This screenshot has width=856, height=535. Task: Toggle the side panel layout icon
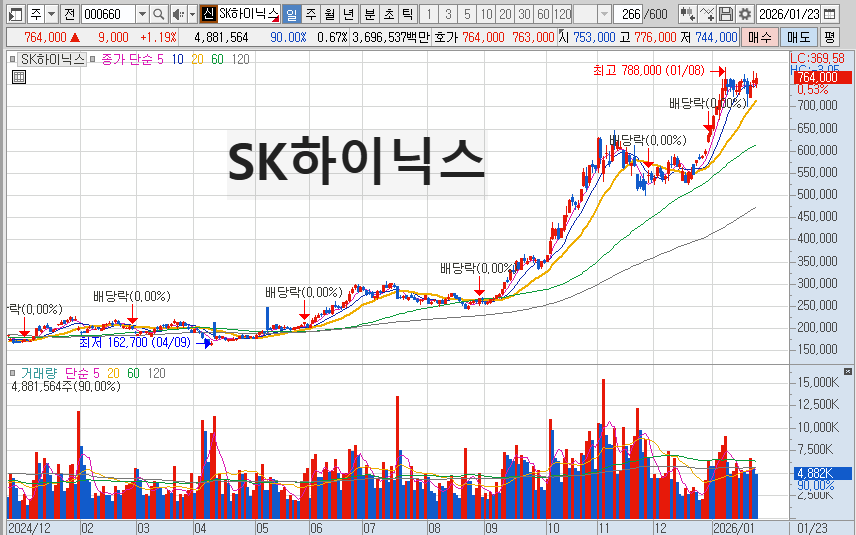[x=16, y=14]
